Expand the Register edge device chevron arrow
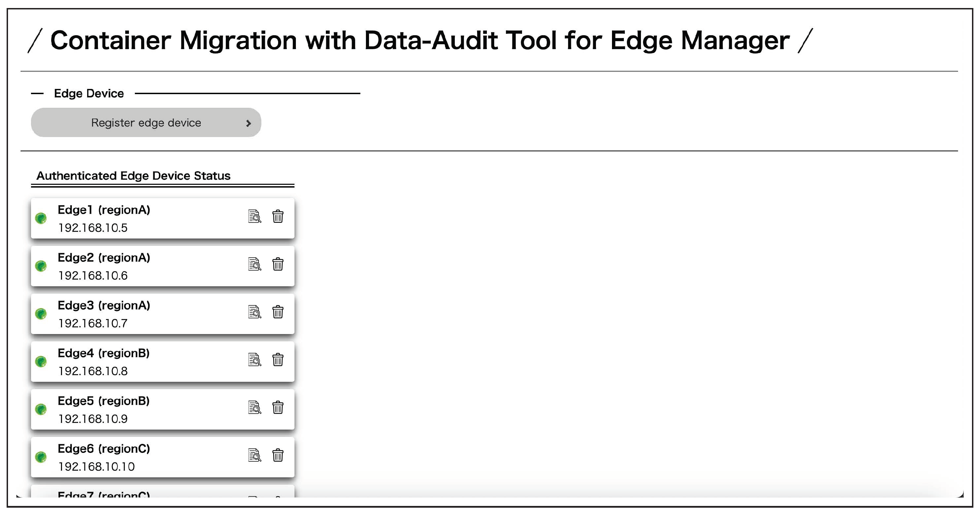The image size is (980, 515). tap(248, 123)
